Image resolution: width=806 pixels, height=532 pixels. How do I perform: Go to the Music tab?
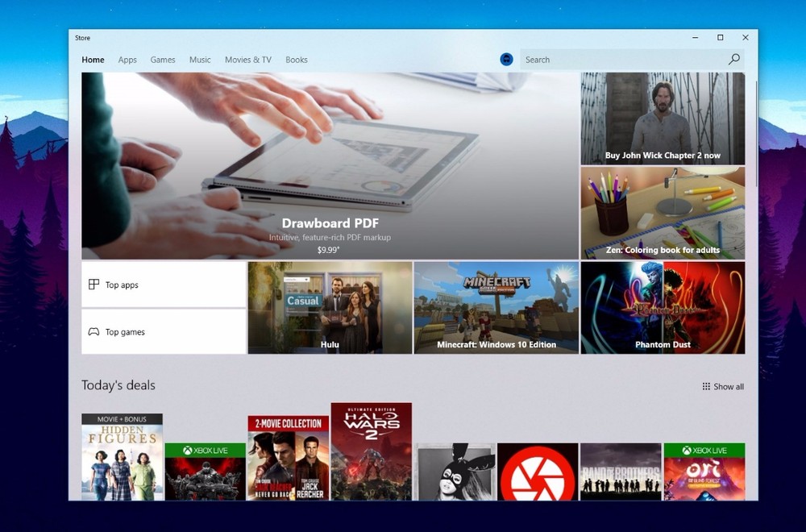[200, 60]
